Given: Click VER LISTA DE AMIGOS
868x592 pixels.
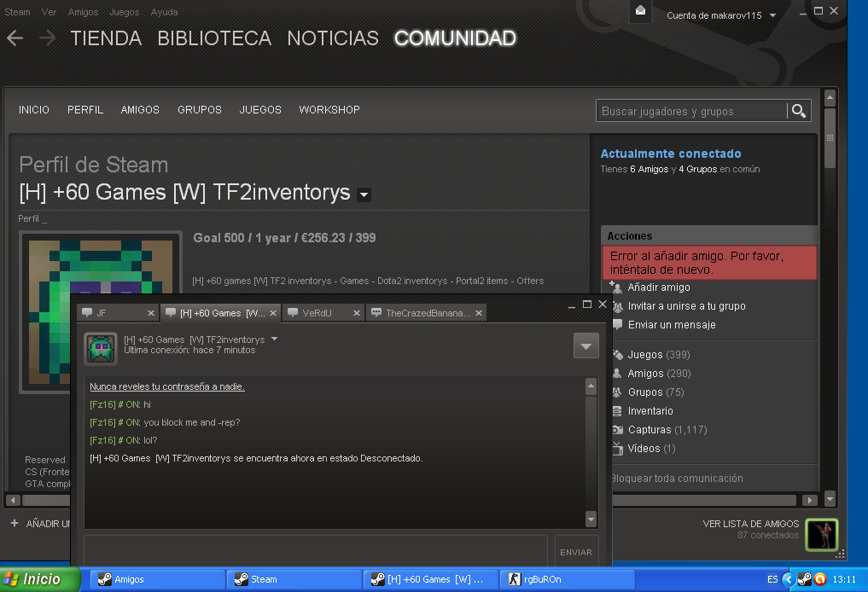Looking at the screenshot, I should point(750,524).
